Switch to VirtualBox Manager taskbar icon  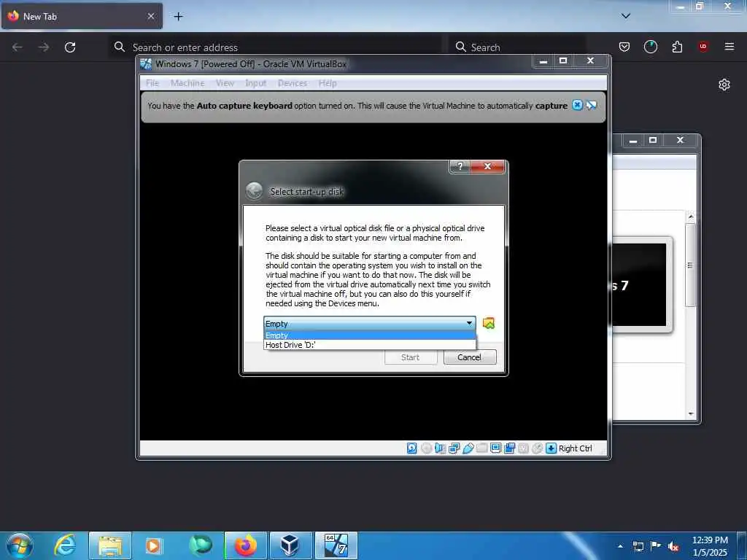point(290,545)
